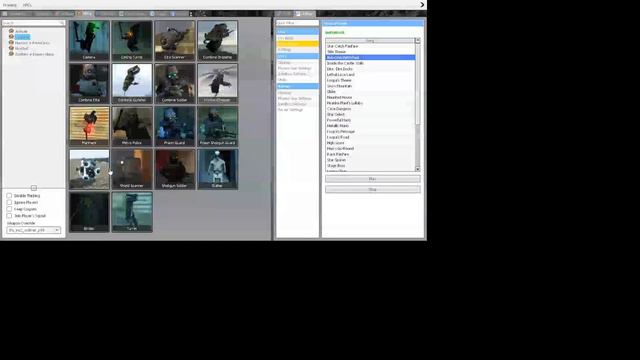This screenshot has height=360, width=640.
Task: Spawn the Combine Gunship NPC
Action: [x=132, y=83]
